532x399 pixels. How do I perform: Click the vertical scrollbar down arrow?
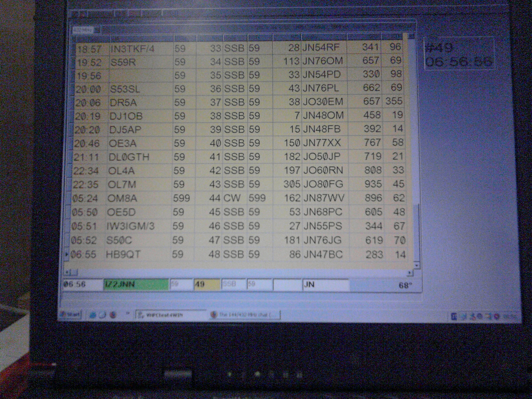click(x=416, y=265)
